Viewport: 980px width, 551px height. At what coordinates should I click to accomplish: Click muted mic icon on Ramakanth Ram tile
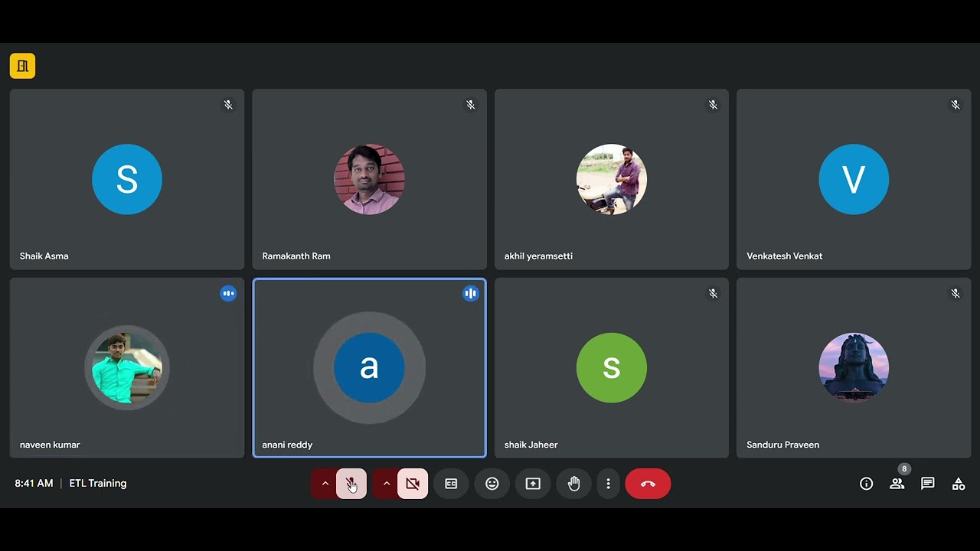(x=471, y=104)
